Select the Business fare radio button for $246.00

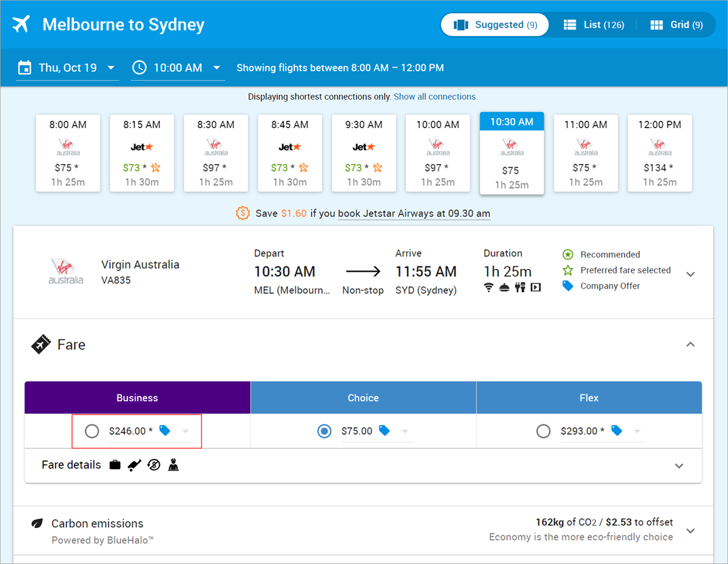tap(92, 430)
